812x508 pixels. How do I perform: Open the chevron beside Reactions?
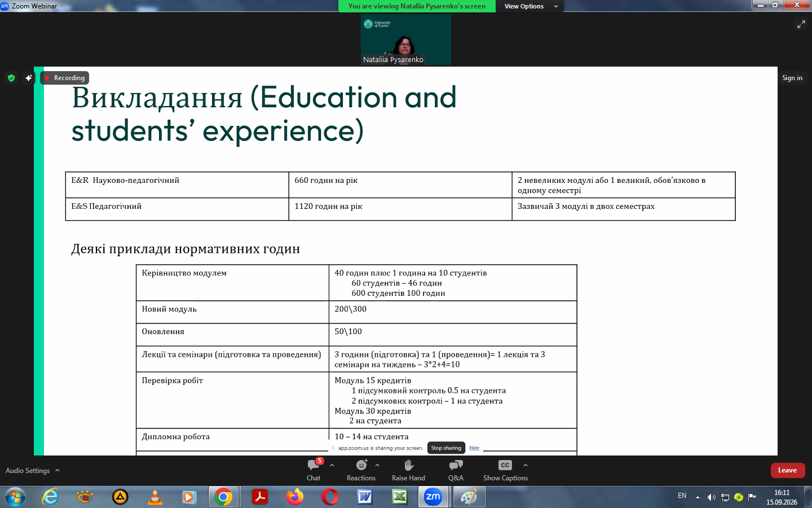377,466
